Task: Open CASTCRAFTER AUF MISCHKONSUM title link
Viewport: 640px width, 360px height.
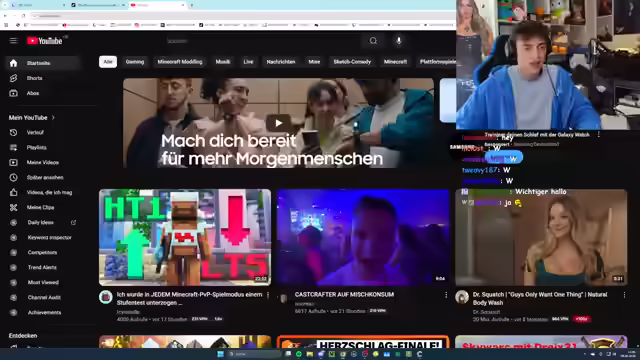Action: click(x=344, y=294)
